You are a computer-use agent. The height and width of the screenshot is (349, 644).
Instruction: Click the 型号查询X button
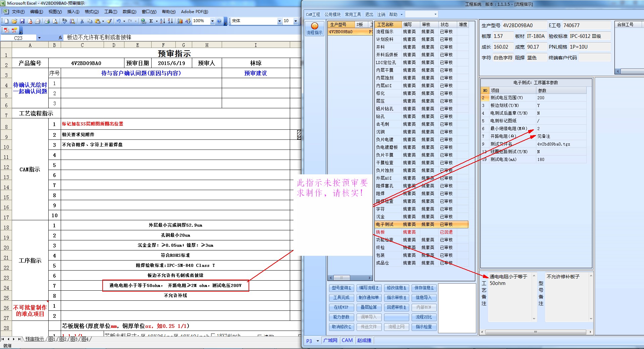pyautogui.click(x=341, y=288)
